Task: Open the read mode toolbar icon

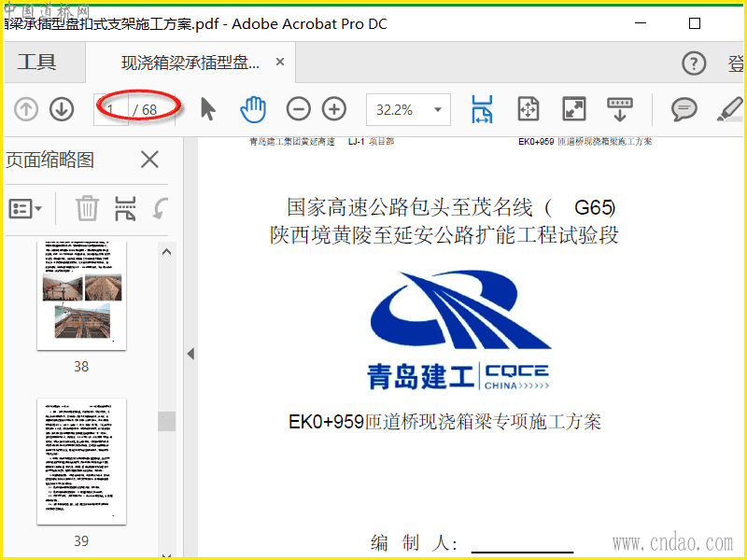Action: (620, 109)
